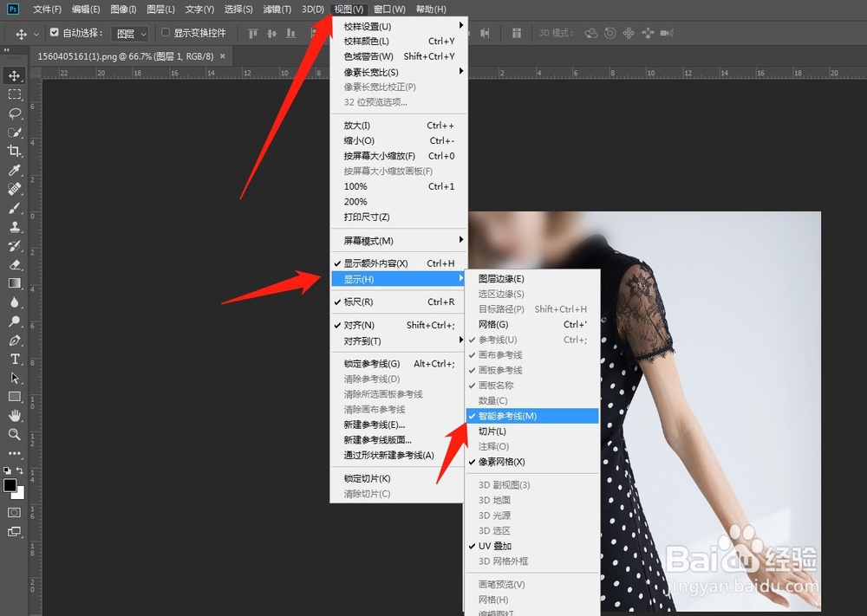Select the Rectangle shape tool
The height and width of the screenshot is (616, 867).
15,397
